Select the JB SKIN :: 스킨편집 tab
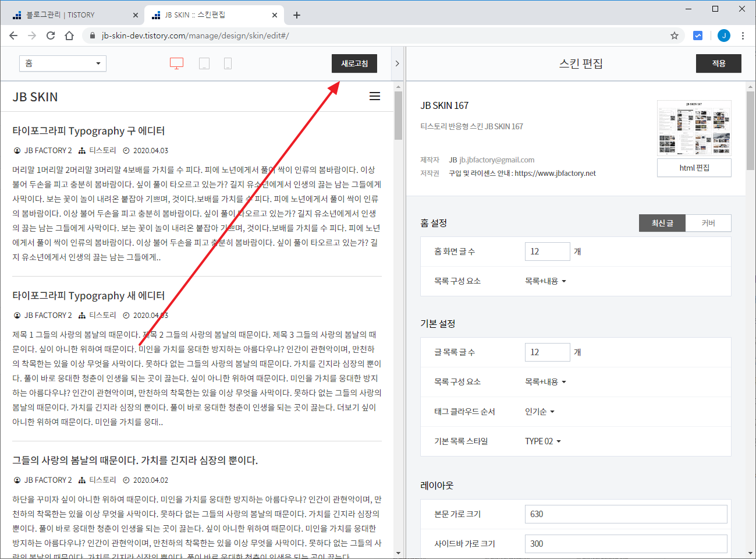 tap(214, 15)
